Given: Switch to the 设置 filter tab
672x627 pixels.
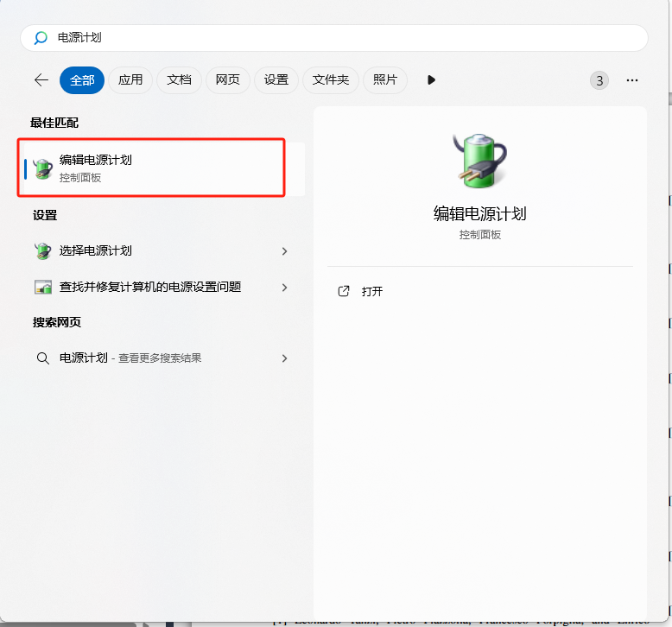Looking at the screenshot, I should pyautogui.click(x=276, y=80).
